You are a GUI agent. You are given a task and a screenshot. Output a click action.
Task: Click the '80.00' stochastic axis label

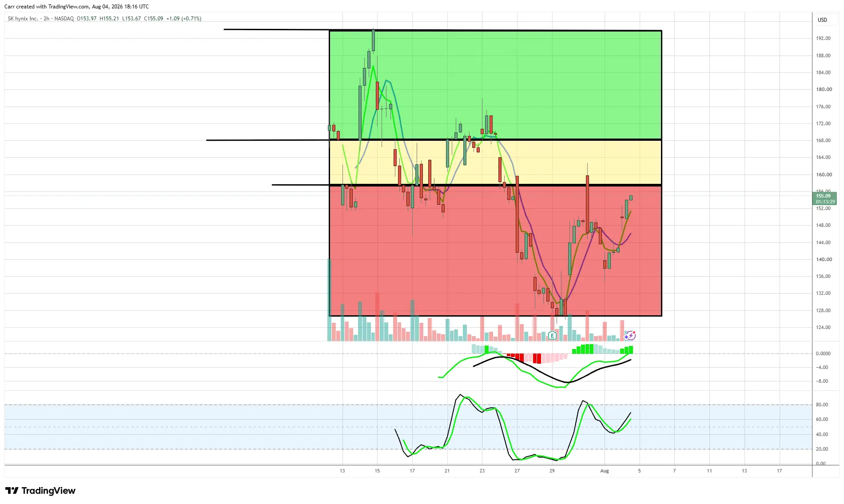822,405
